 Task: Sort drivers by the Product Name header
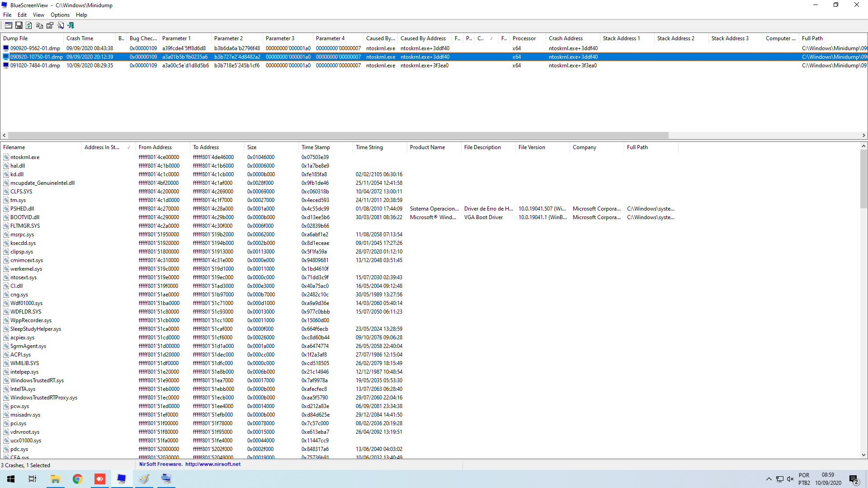pyautogui.click(x=434, y=147)
